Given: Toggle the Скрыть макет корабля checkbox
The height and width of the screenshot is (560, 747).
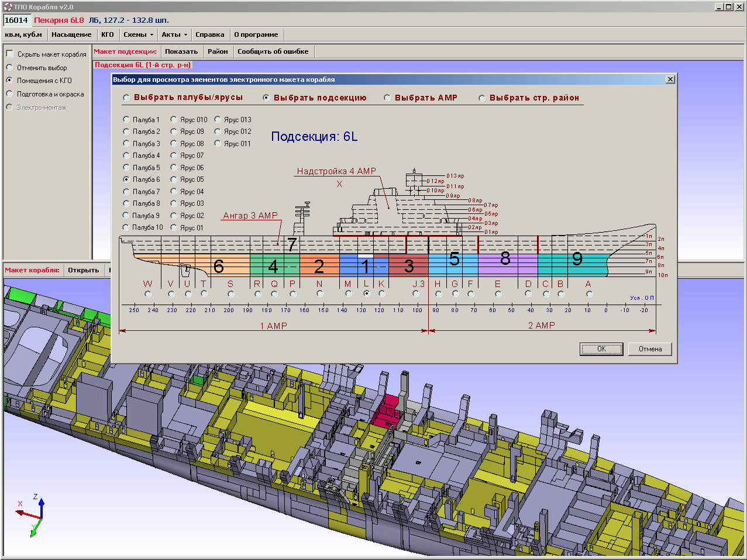Looking at the screenshot, I should pyautogui.click(x=9, y=54).
